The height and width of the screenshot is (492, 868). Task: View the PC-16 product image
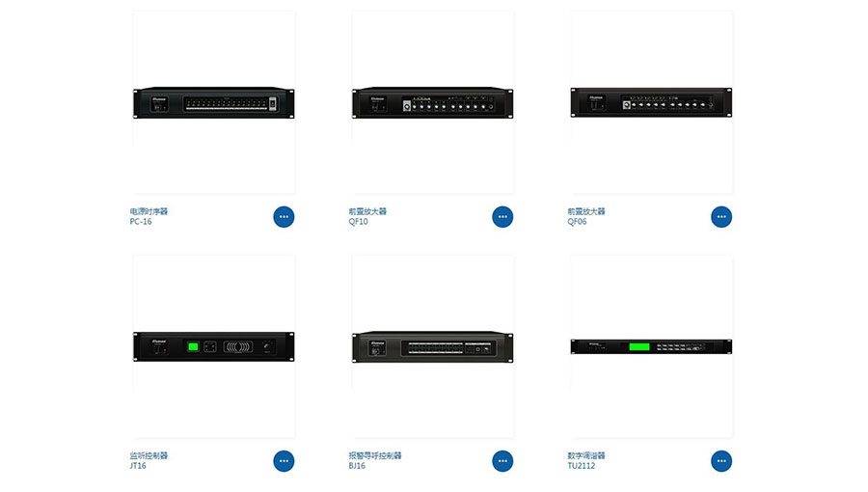pos(214,102)
